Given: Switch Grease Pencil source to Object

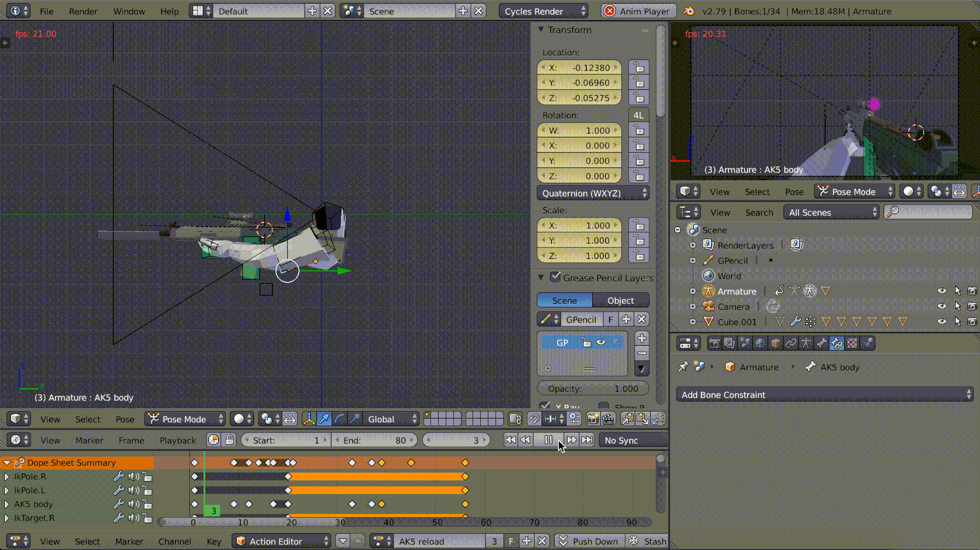Looking at the screenshot, I should 620,300.
